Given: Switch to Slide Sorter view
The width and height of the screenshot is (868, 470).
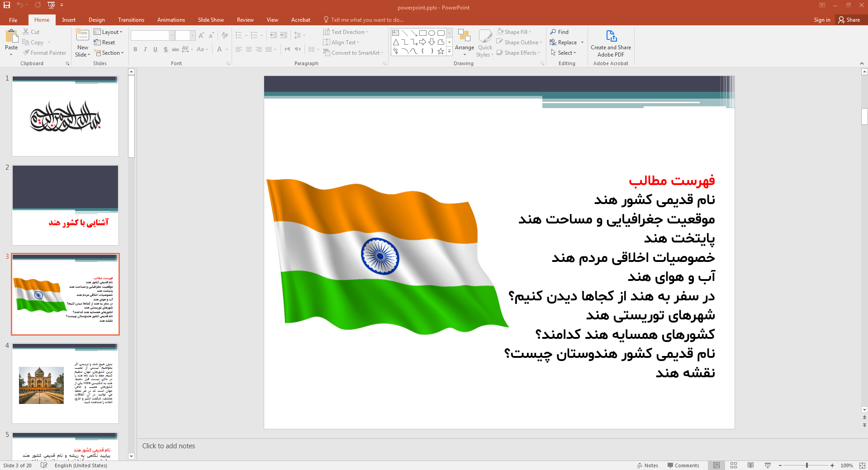Looking at the screenshot, I should 734,465.
